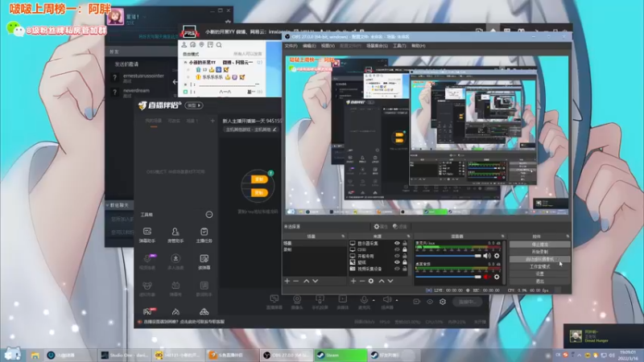Open 帮助(H) menu in OBS
The height and width of the screenshot is (362, 644).
pos(418,46)
